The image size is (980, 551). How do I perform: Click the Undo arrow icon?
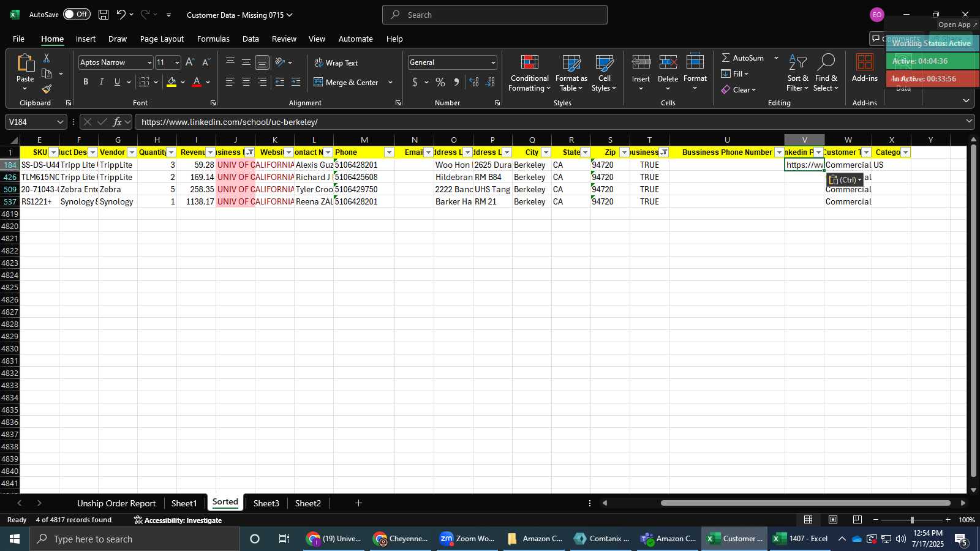tap(121, 15)
